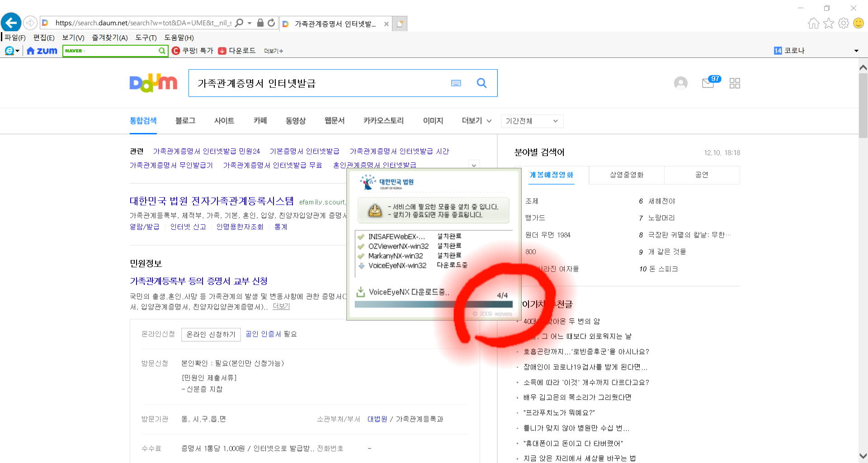Click related search 가족관계증명서 무인발급기

point(171,165)
